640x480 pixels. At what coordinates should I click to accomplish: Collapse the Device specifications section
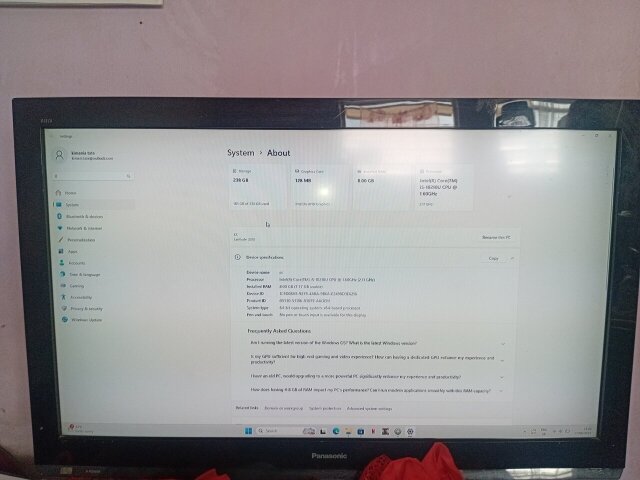pyautogui.click(x=512, y=258)
